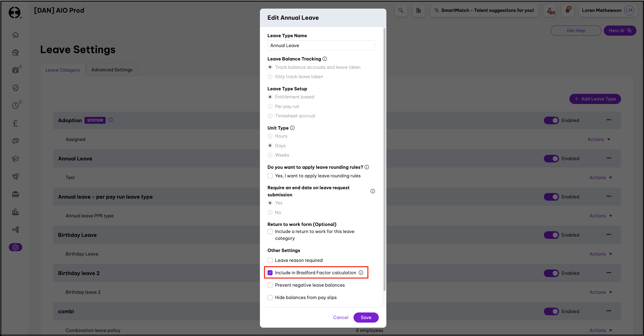Switch to the Advanced Settings tab
Screen dimensions: 644x336
coord(112,70)
